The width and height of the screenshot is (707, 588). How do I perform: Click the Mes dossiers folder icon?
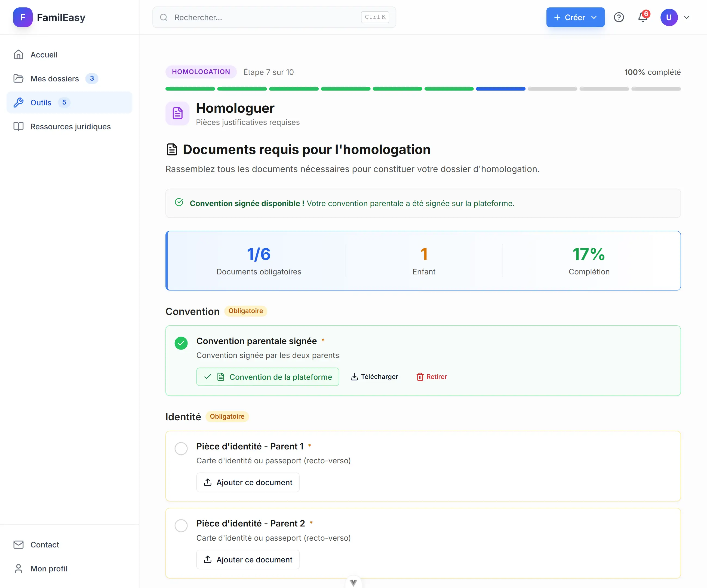pyautogui.click(x=19, y=78)
